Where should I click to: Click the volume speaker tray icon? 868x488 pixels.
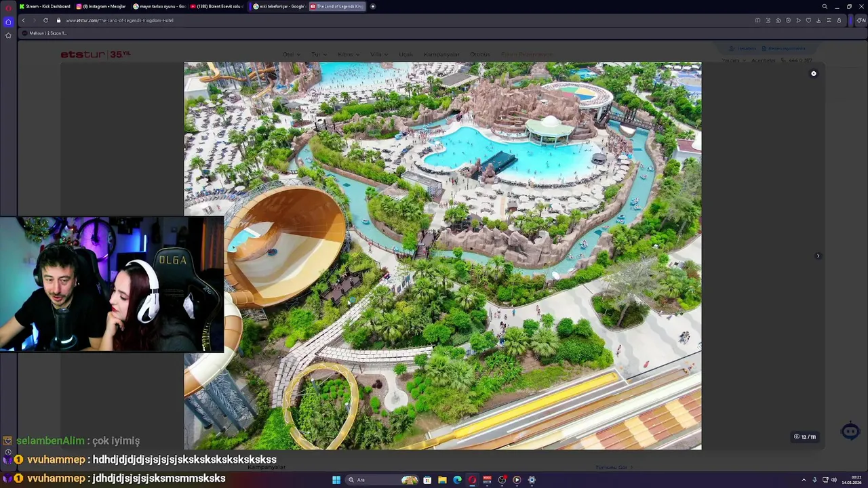(x=833, y=480)
